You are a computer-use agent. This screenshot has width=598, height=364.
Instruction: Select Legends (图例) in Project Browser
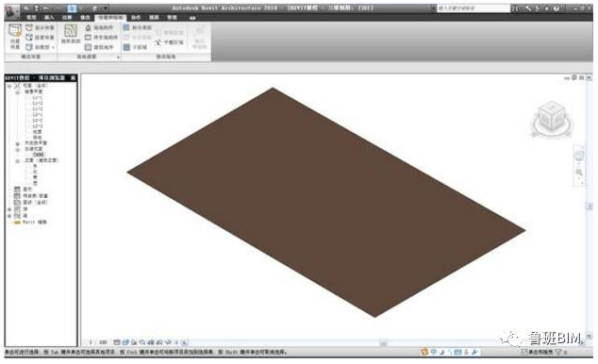28,190
